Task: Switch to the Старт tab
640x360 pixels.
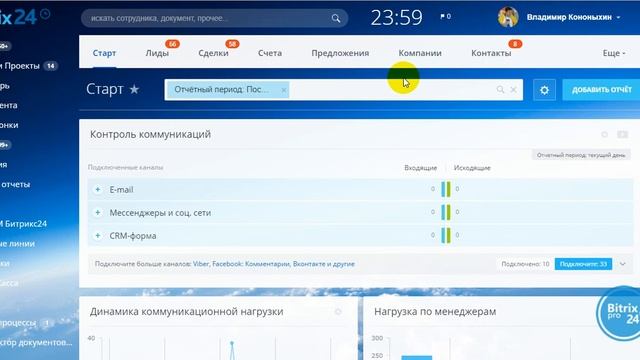Action: click(104, 53)
